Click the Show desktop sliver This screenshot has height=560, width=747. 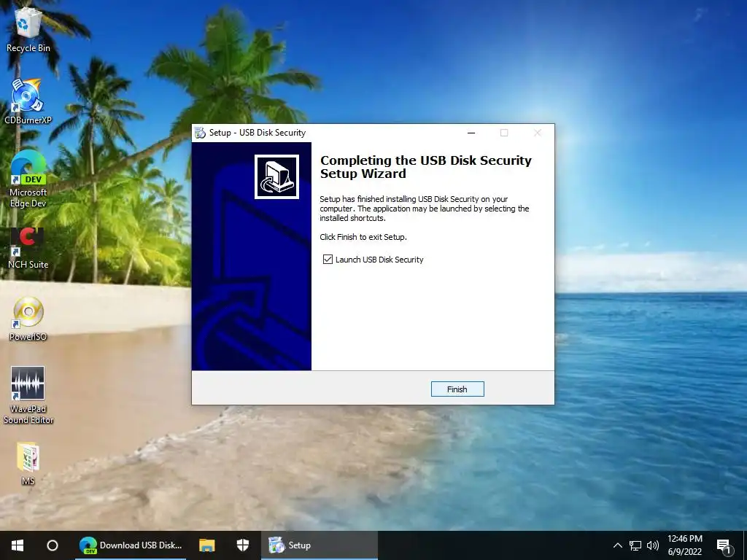click(745, 545)
